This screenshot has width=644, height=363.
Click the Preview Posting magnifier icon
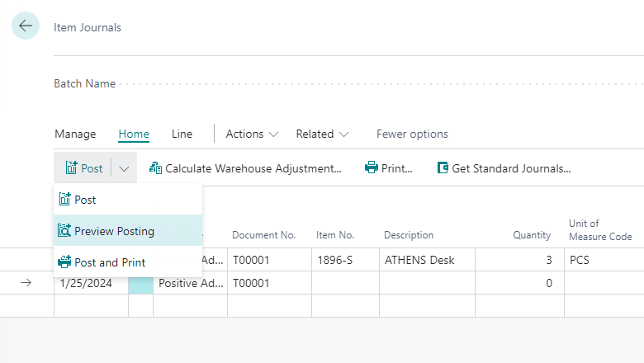click(x=64, y=231)
